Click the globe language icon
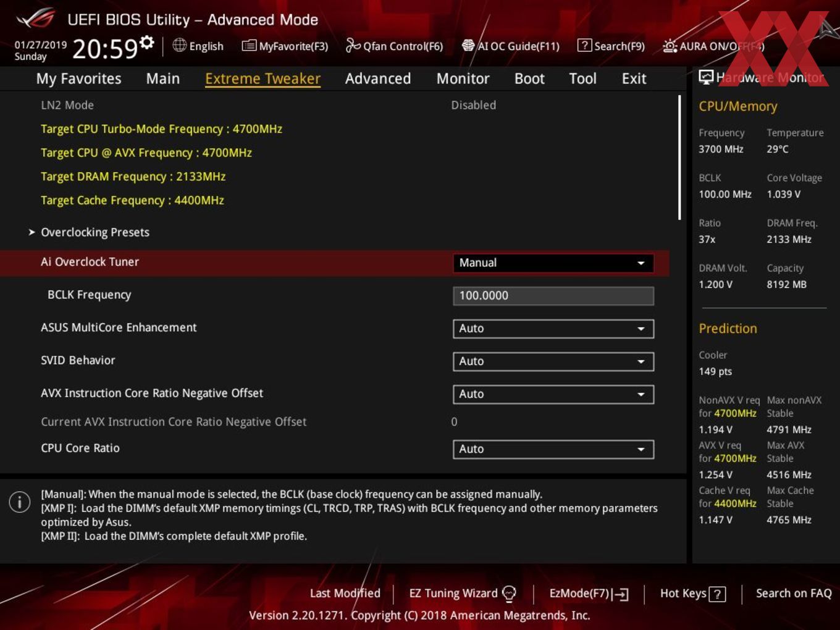This screenshot has height=630, width=840. (180, 45)
